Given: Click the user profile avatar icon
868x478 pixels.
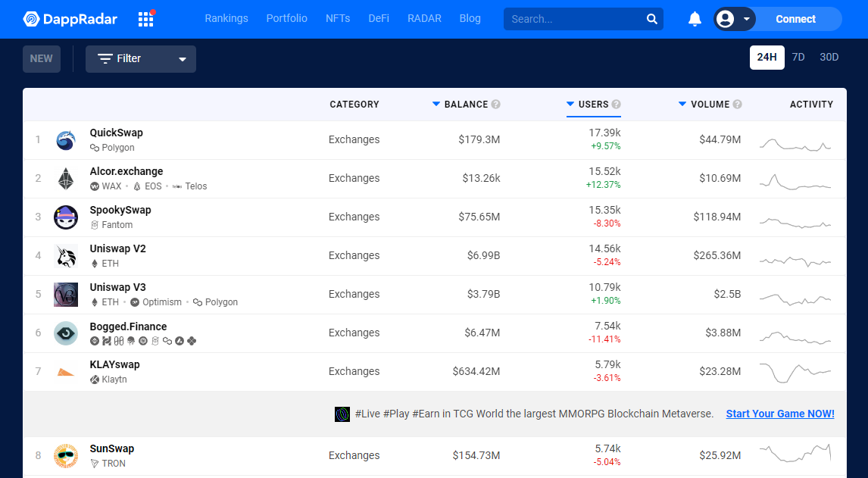Looking at the screenshot, I should point(725,19).
